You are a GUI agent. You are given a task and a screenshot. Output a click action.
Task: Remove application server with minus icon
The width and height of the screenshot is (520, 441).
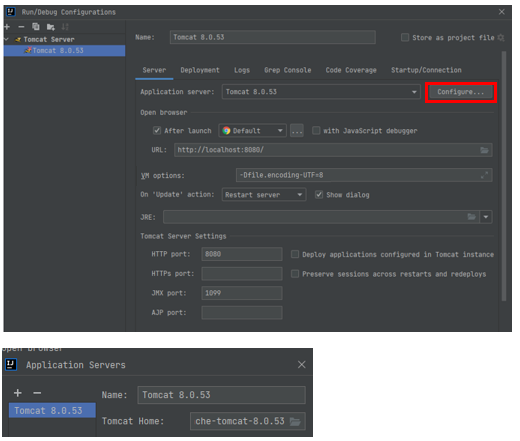[37, 393]
